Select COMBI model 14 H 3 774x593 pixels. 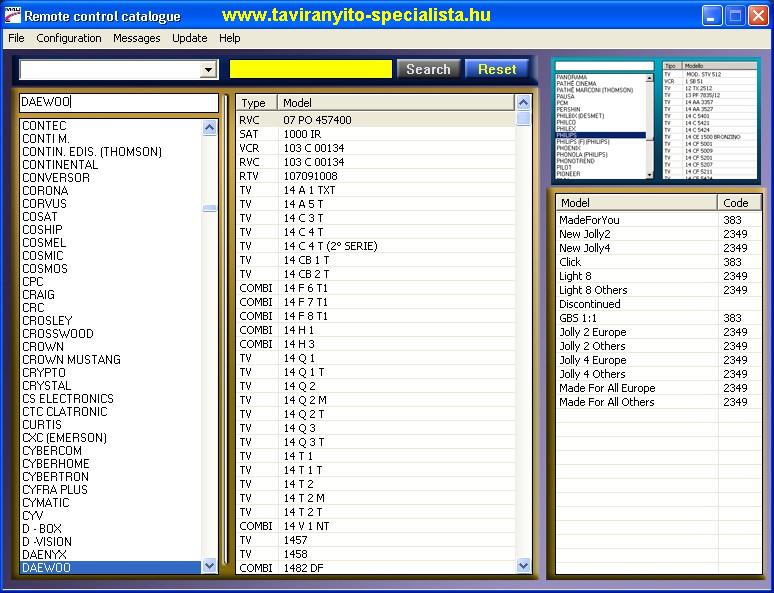click(x=376, y=344)
